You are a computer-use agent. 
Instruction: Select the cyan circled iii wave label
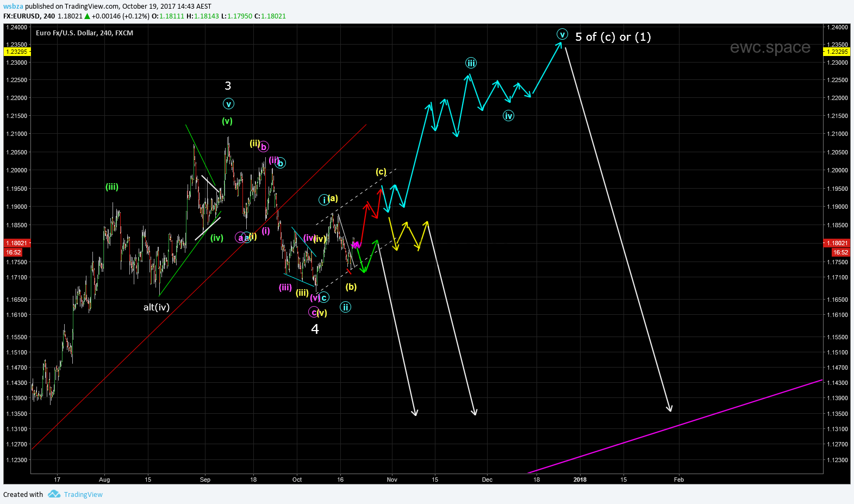(x=471, y=63)
